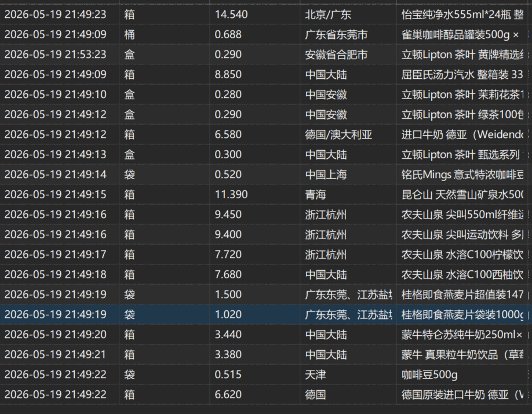Select product 昆仑山 天然雪山矿泉水
This screenshot has height=414, width=532.
click(462, 195)
